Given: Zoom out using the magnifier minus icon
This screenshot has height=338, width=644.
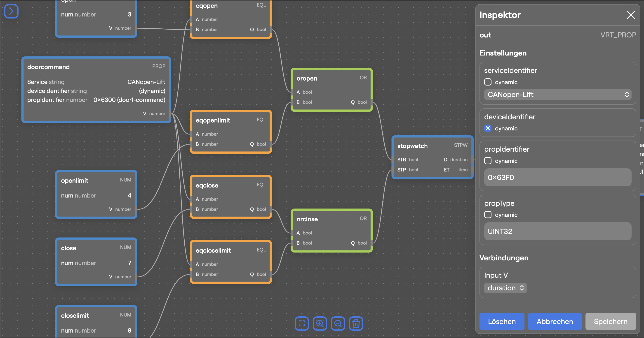Looking at the screenshot, I should pyautogui.click(x=338, y=324).
